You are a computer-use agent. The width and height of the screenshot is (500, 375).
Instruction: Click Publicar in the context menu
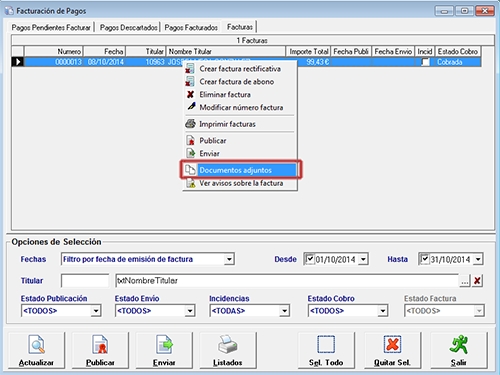(x=240, y=141)
